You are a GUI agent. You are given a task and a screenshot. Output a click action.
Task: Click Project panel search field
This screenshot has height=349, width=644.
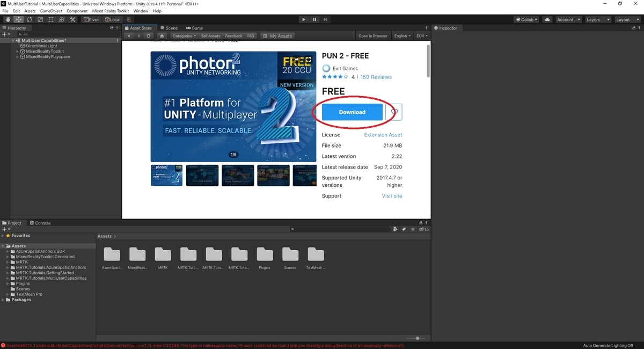point(340,229)
